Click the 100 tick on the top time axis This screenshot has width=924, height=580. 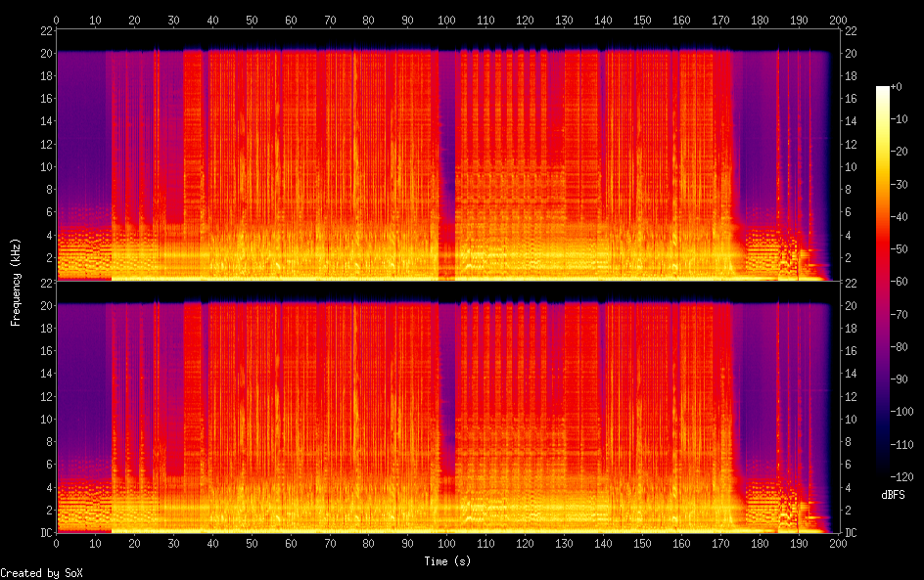point(447,20)
